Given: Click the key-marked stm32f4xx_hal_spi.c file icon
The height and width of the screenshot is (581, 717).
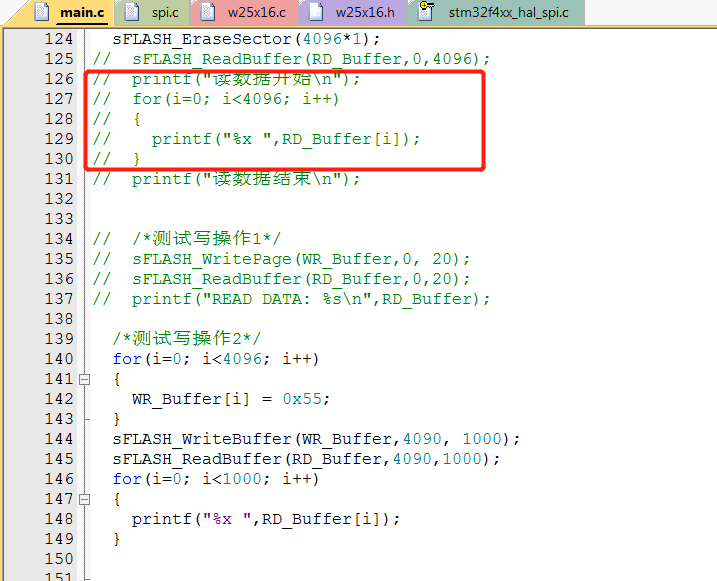Looking at the screenshot, I should pyautogui.click(x=426, y=11).
